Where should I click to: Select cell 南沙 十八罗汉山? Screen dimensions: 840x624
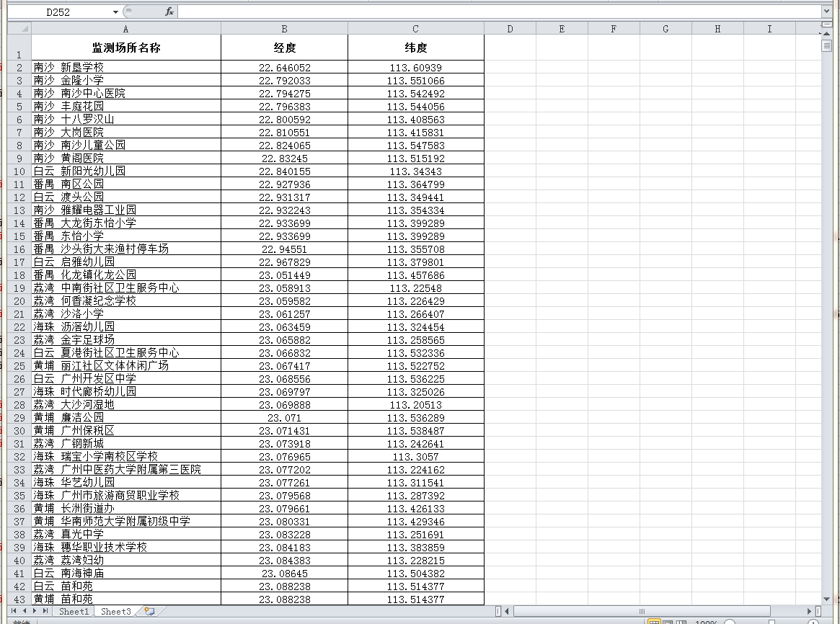click(126, 119)
